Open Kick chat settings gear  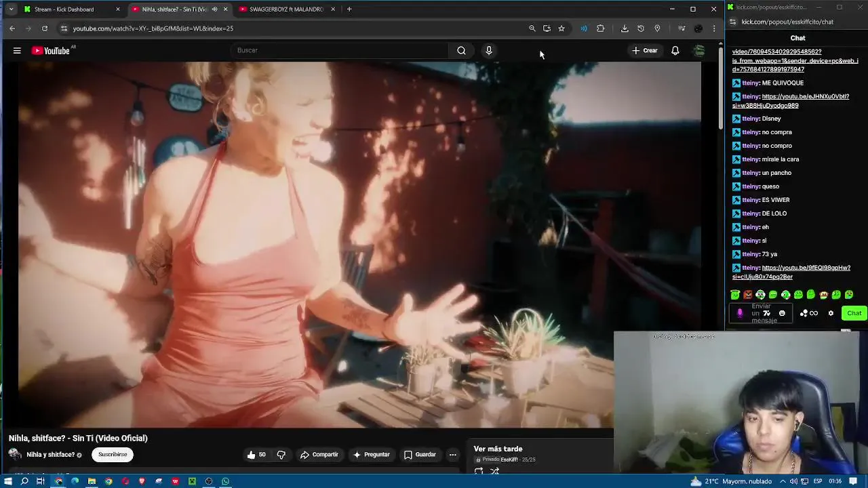click(x=831, y=313)
